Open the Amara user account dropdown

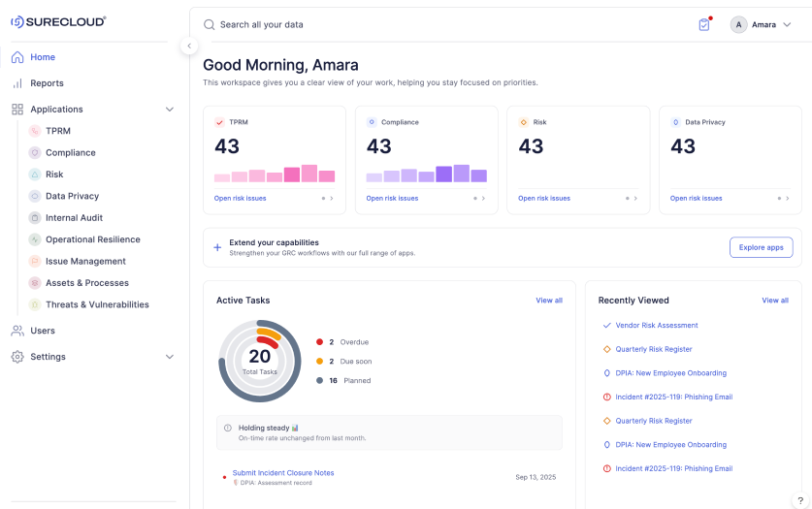(x=763, y=24)
